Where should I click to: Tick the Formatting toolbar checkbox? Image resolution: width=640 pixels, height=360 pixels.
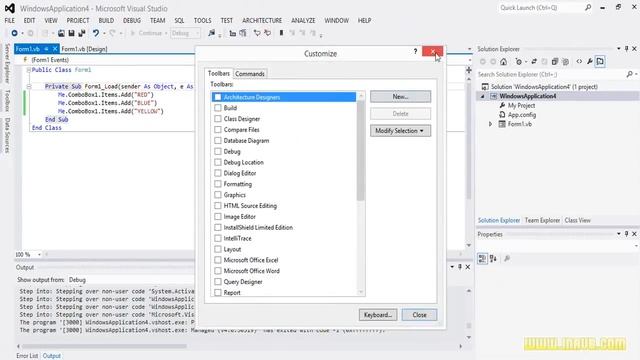[x=218, y=184]
